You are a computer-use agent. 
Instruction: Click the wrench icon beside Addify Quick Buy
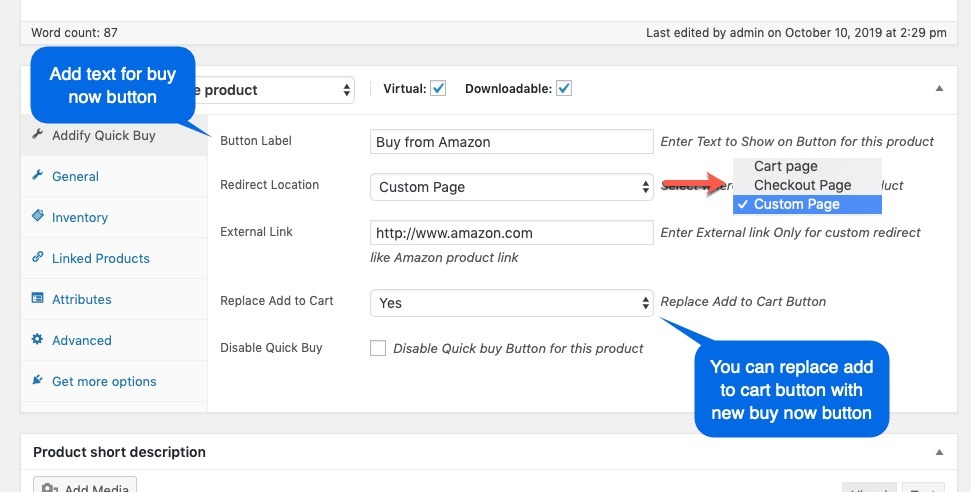pos(38,135)
